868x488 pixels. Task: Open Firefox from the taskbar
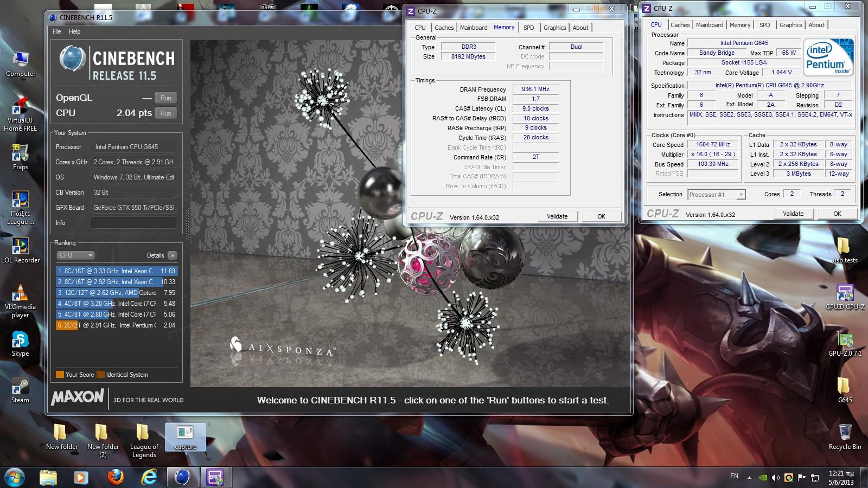tap(115, 477)
